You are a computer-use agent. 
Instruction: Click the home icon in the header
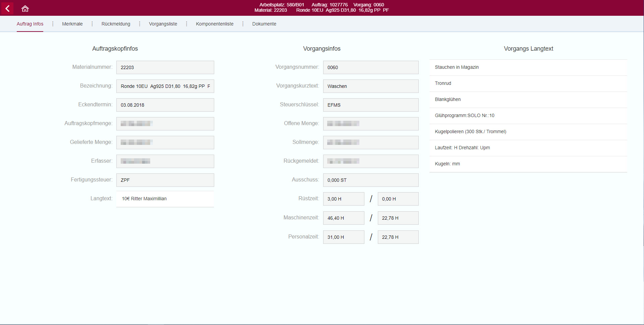coord(25,8)
